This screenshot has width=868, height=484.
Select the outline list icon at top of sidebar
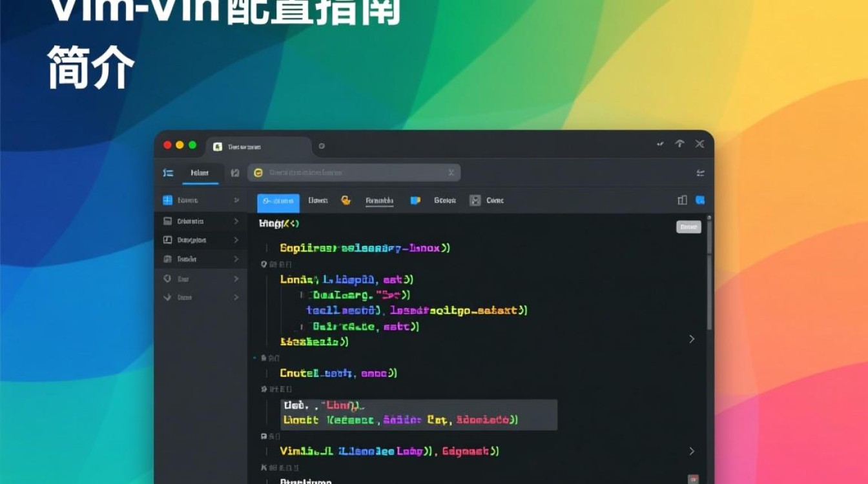point(168,173)
